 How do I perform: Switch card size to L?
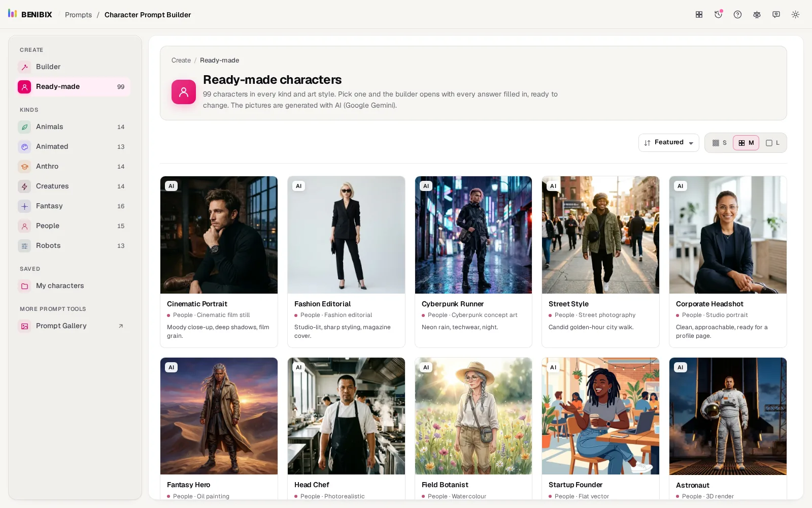coord(772,143)
